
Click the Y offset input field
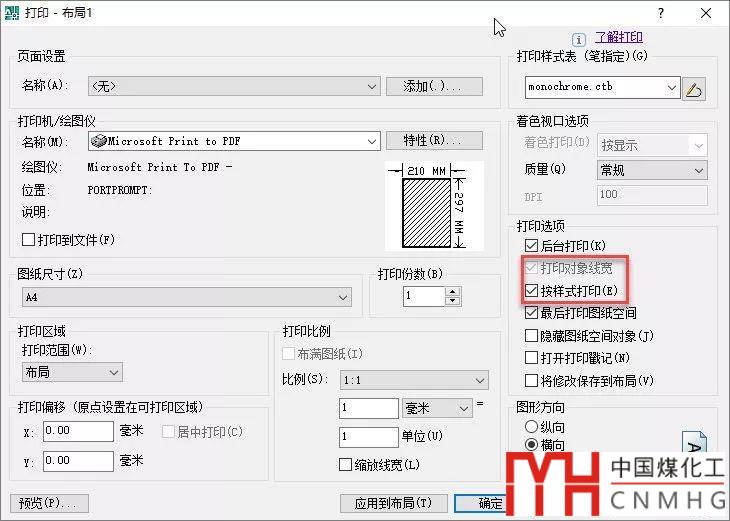click(78, 461)
